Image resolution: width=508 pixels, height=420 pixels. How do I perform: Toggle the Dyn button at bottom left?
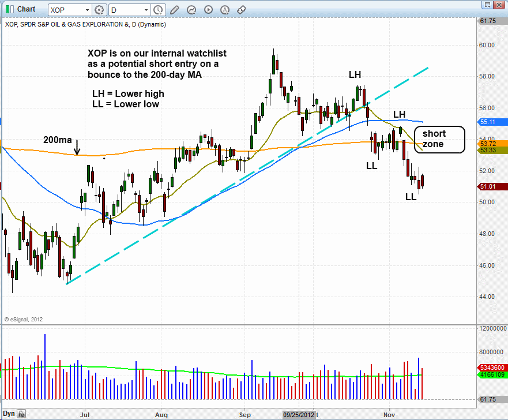click(x=9, y=414)
